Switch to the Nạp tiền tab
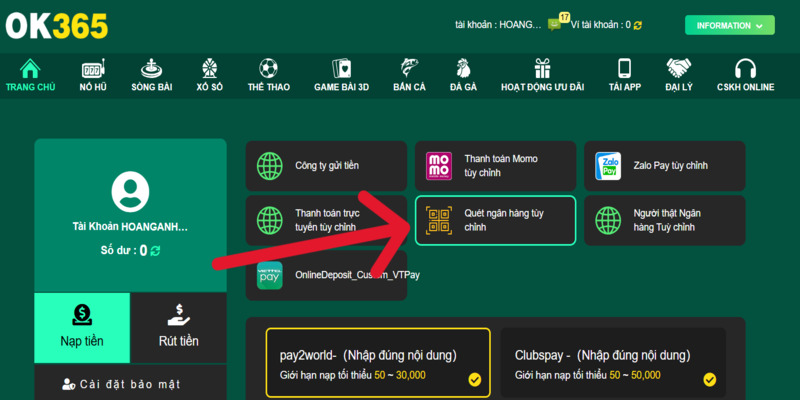This screenshot has height=400, width=800. coord(82,328)
